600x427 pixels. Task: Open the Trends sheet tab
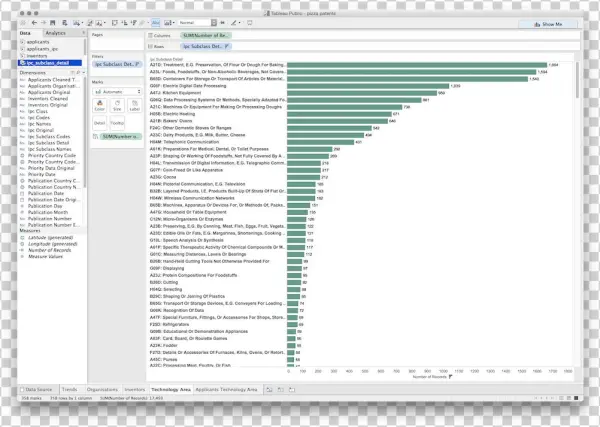point(69,386)
